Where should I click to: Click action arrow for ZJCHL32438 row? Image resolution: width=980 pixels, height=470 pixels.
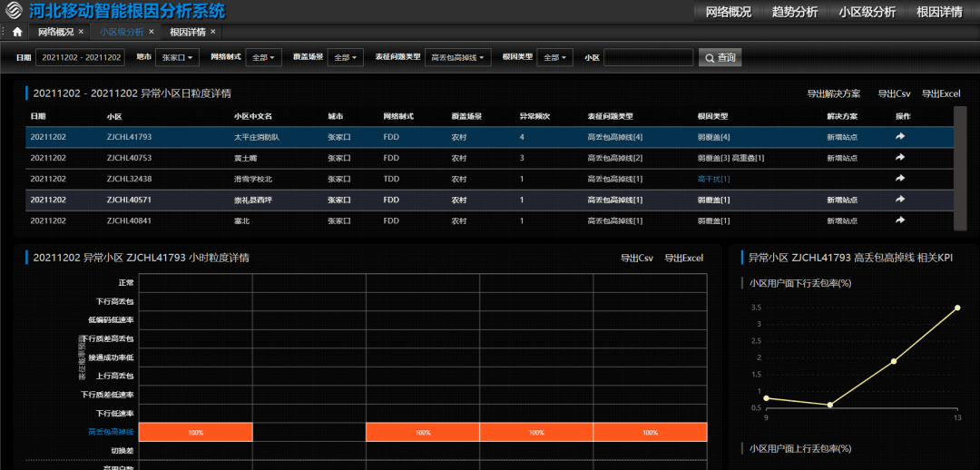coord(900,178)
